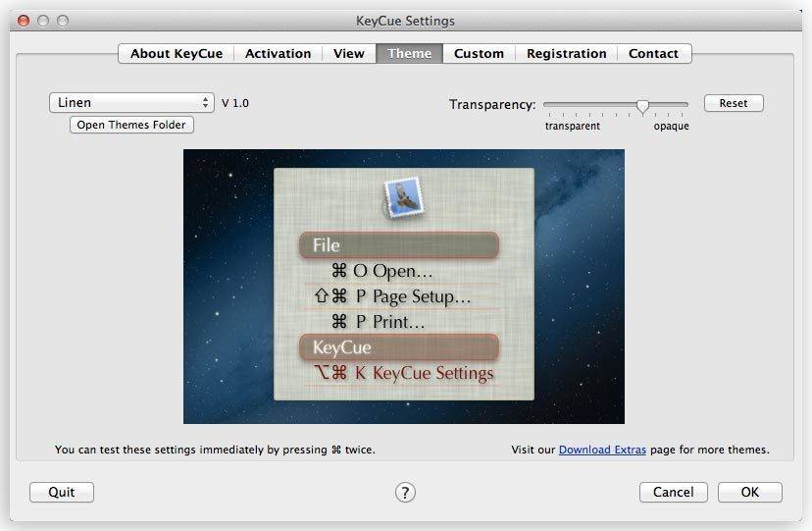812x531 pixels.
Task: Click the 'opaque' slider label
Action: tap(671, 126)
